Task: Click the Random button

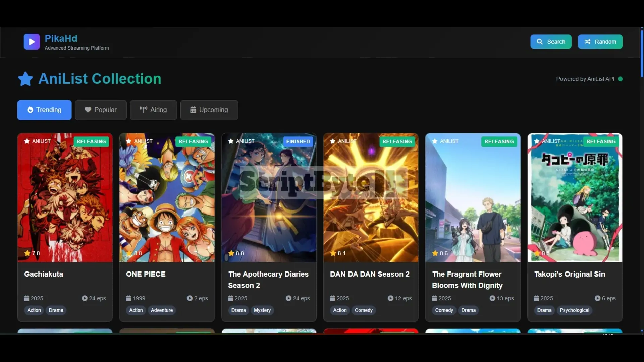Action: pos(600,42)
